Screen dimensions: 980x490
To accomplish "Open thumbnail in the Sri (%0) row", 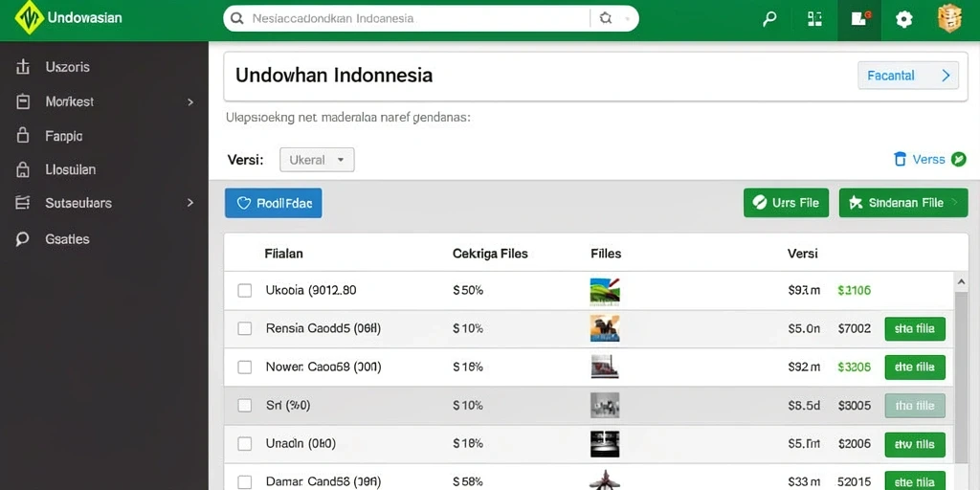I will coord(605,405).
